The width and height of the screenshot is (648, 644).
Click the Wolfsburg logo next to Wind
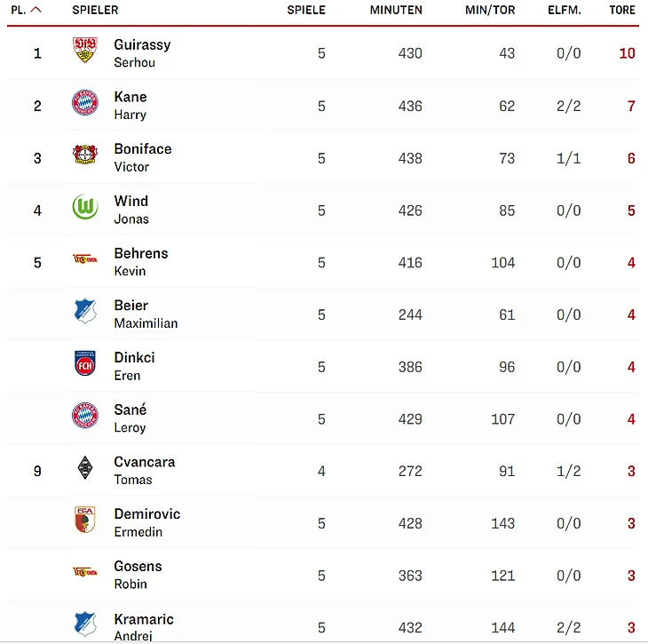[x=85, y=208]
